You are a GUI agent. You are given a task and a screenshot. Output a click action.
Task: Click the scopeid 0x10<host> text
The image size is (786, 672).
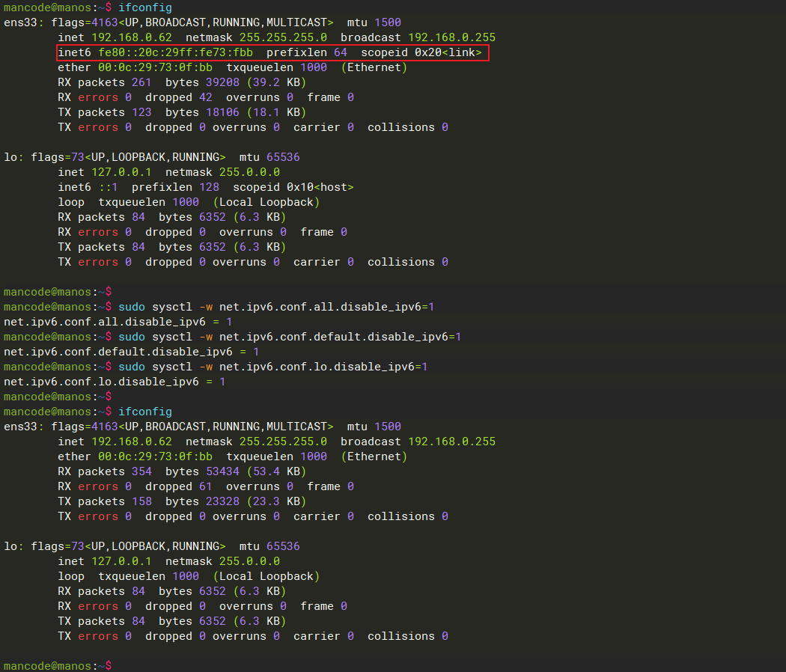(293, 187)
